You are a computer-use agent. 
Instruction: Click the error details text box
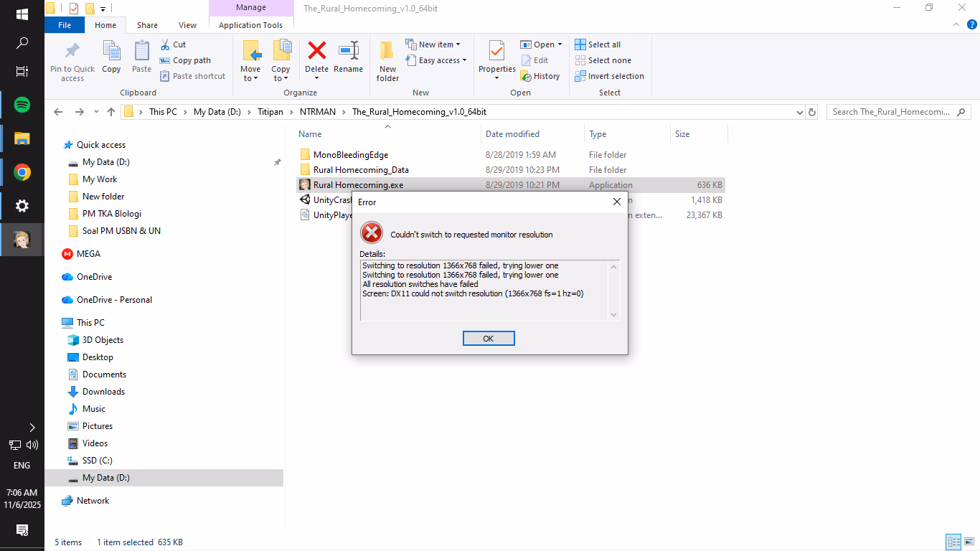489,290
